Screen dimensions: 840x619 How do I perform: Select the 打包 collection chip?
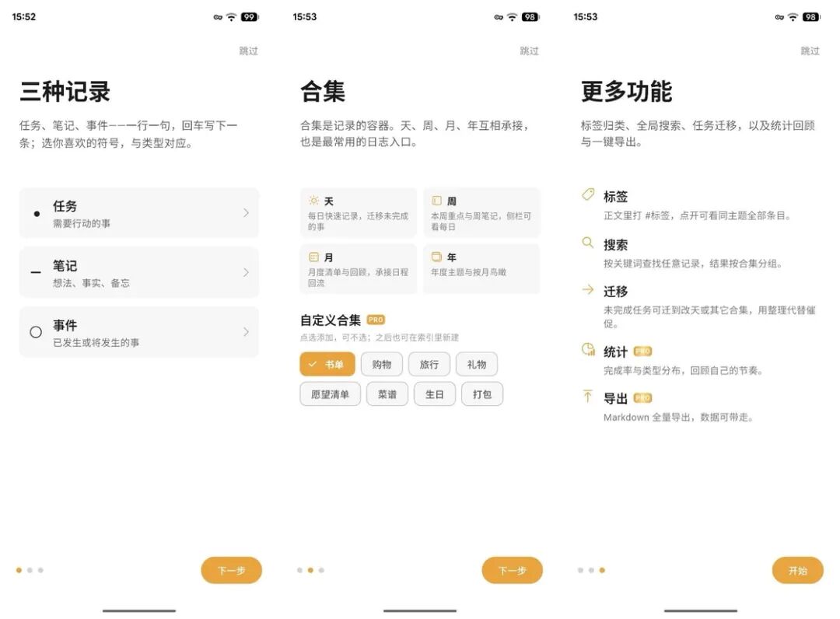[482, 394]
